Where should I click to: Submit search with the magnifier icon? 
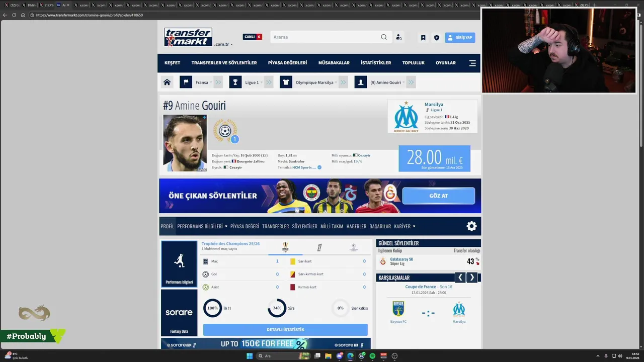click(x=384, y=37)
